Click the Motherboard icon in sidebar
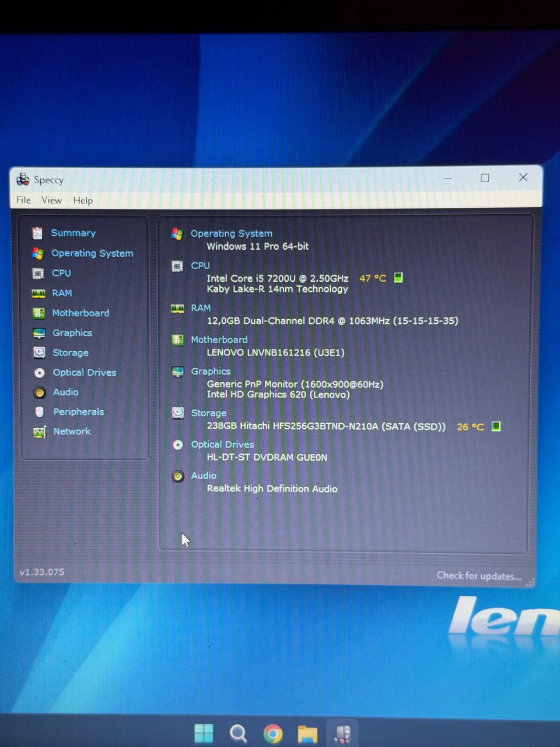 (38, 313)
